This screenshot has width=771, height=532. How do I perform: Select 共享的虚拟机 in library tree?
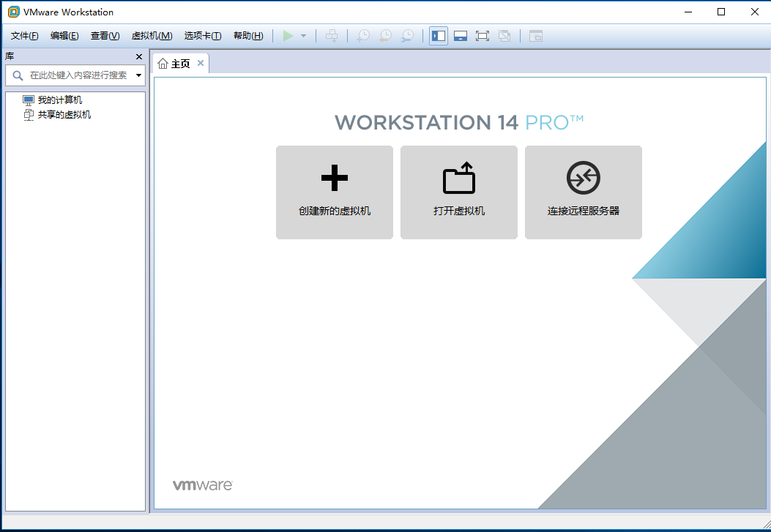coord(64,115)
